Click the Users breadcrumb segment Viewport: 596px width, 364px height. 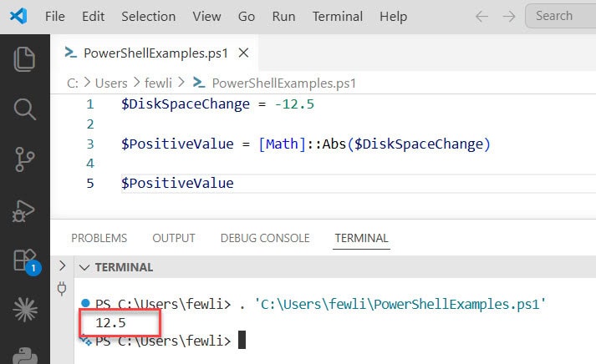(x=111, y=83)
